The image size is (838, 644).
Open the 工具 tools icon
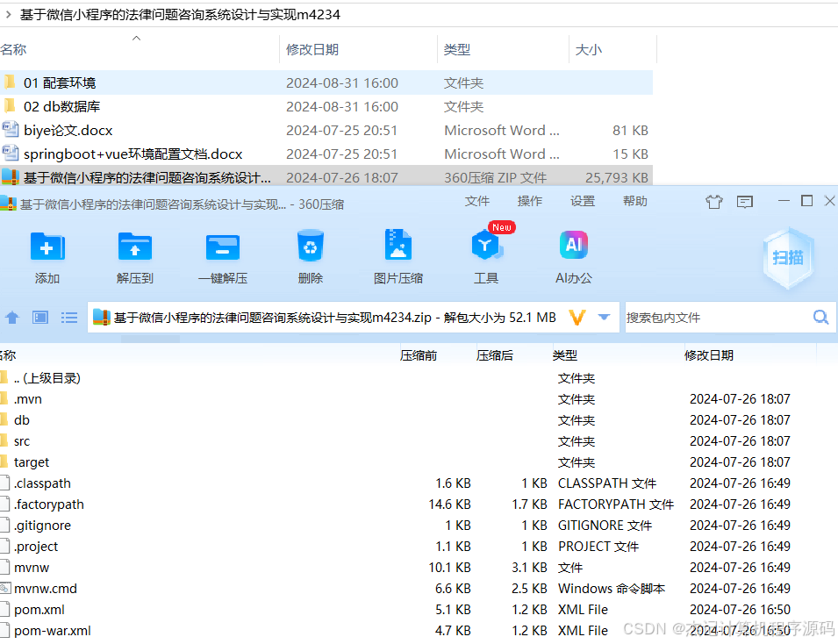pos(486,245)
